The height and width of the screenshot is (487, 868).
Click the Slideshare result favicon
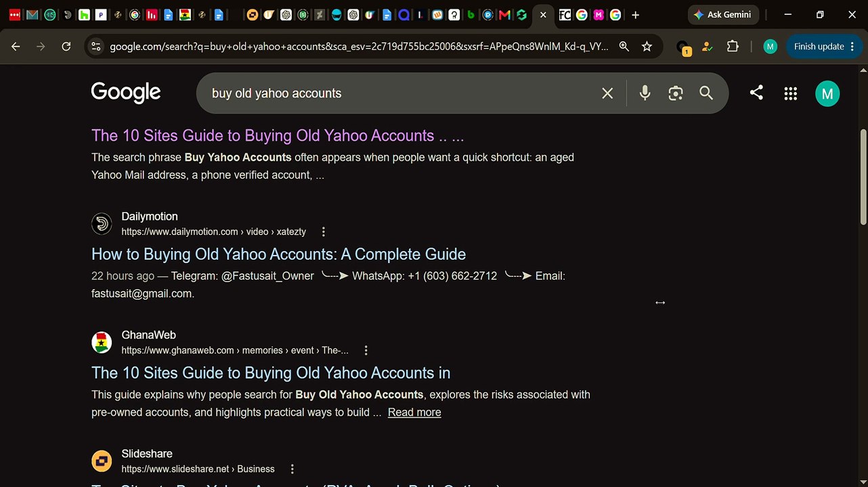click(102, 461)
